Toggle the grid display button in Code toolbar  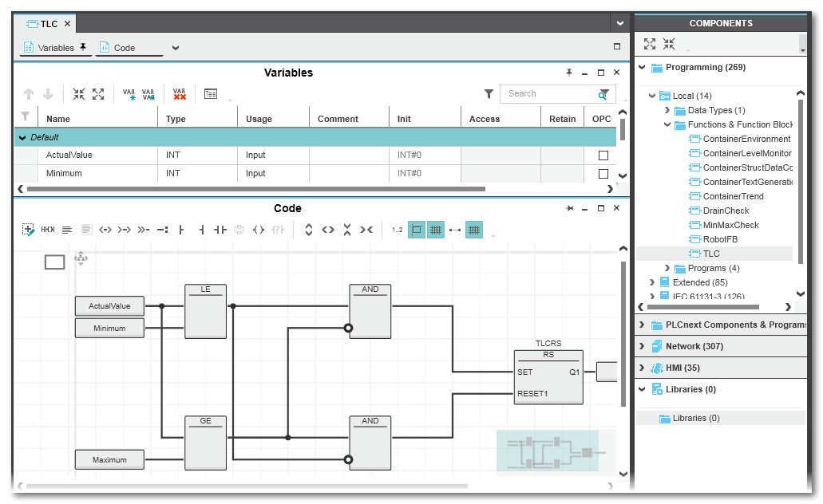pos(435,230)
